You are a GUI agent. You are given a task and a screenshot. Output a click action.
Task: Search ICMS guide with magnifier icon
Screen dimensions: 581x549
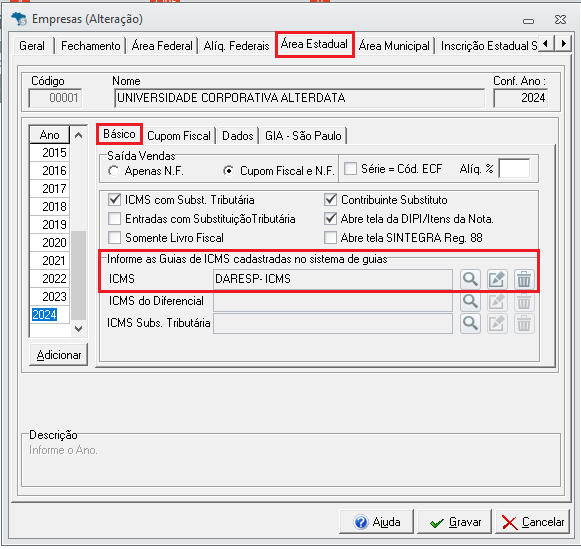click(470, 279)
